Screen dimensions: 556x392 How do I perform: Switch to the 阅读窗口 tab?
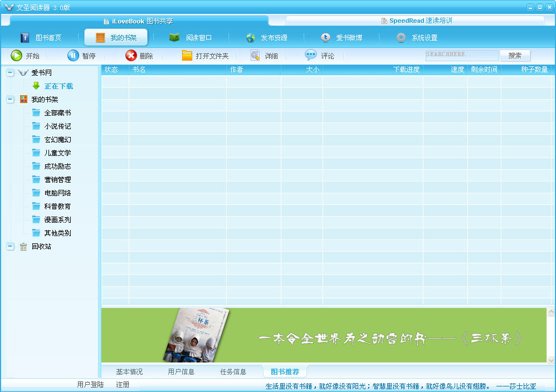tap(191, 38)
